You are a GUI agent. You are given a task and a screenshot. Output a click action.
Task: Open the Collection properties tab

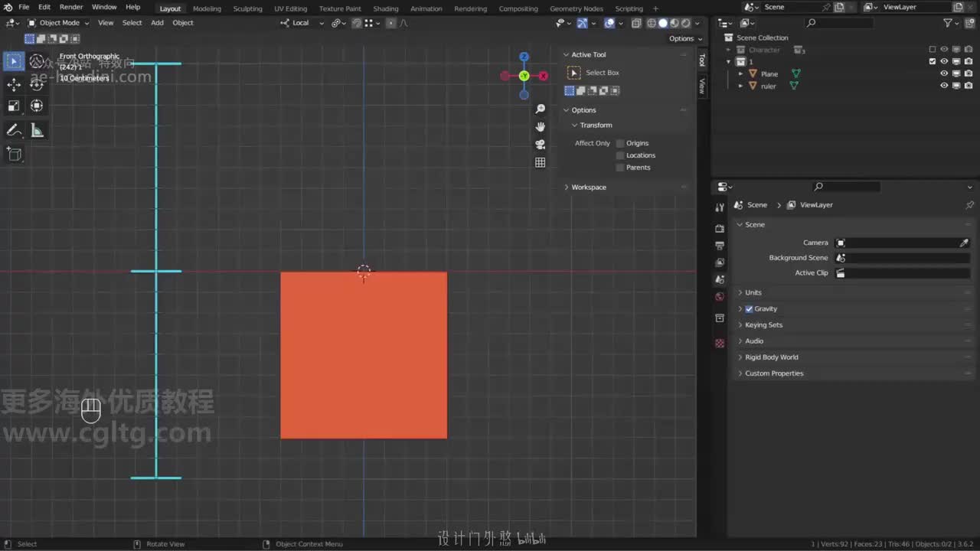(x=720, y=318)
